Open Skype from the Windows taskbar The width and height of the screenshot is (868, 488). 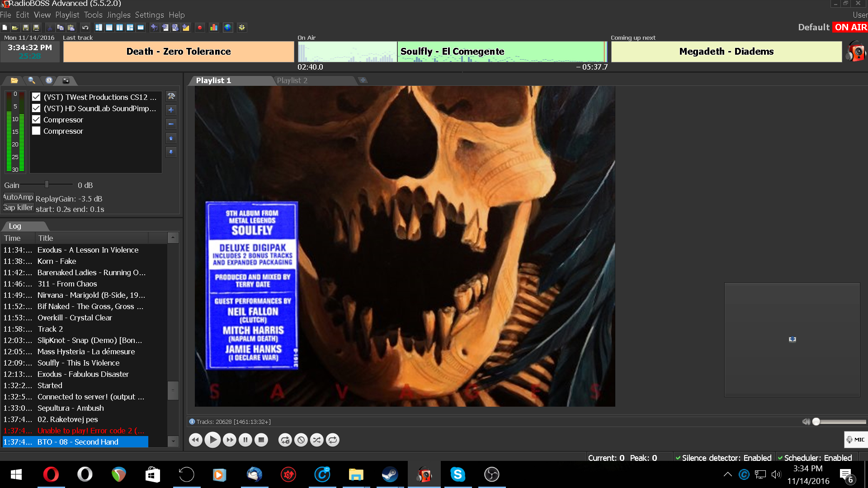[x=458, y=474]
